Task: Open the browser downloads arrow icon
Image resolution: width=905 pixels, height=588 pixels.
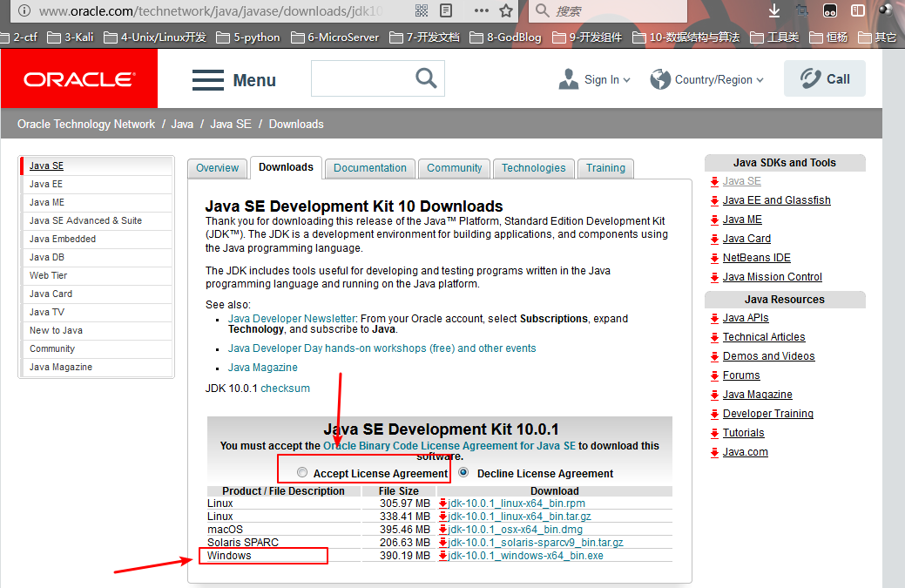Action: pos(774,10)
